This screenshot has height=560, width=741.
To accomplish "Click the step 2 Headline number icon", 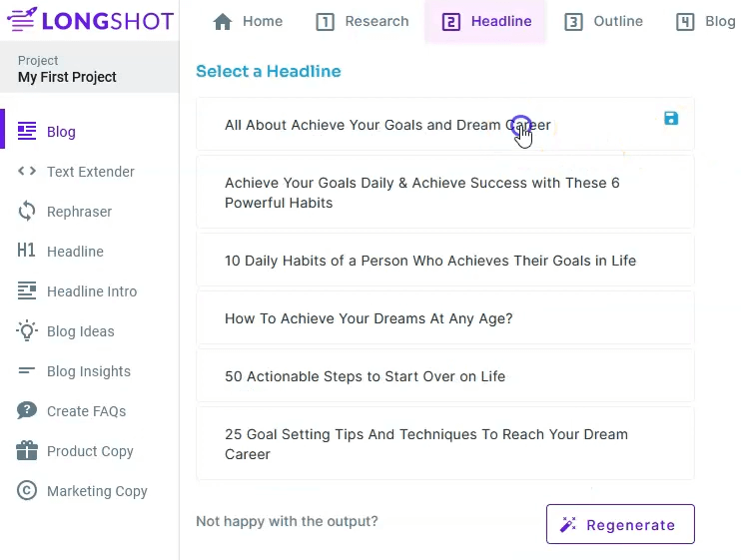I will [x=450, y=22].
